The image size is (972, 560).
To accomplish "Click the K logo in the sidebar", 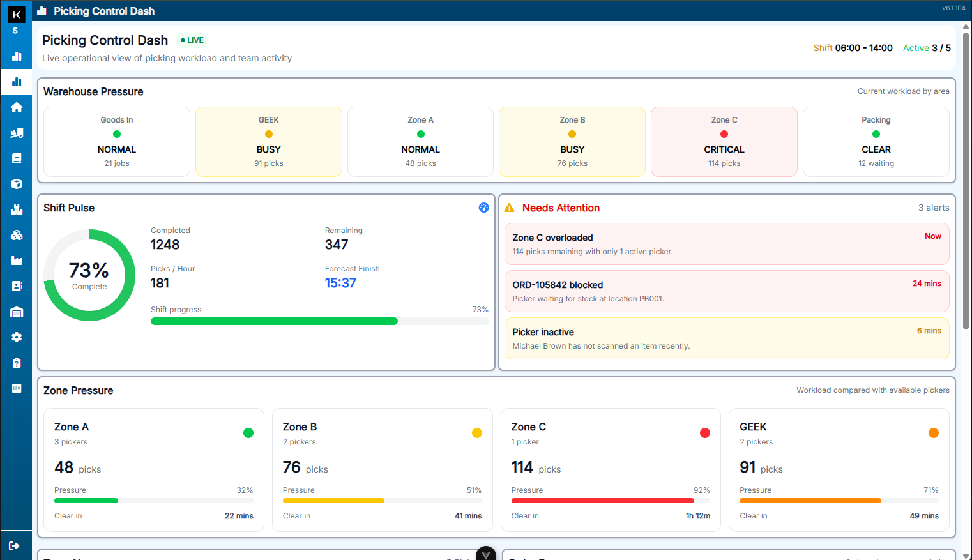I will (17, 14).
